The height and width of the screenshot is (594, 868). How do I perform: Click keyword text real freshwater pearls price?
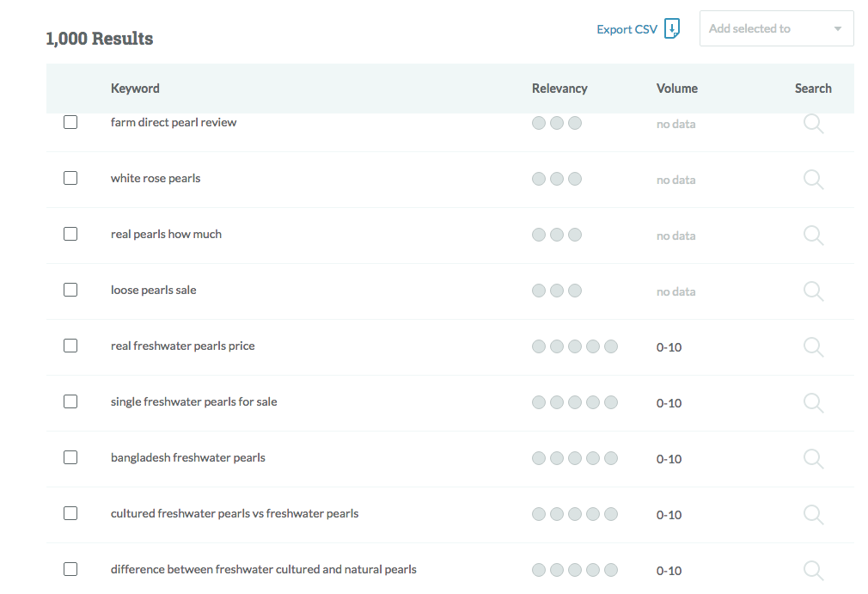point(182,346)
